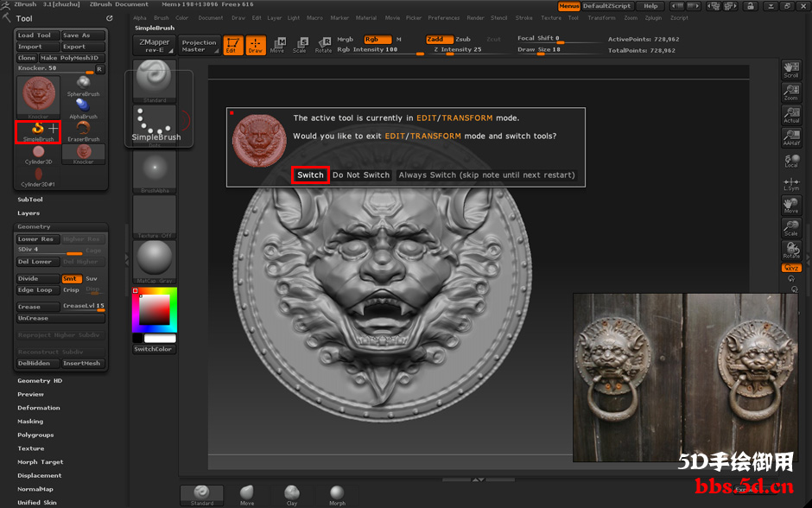Open the Render menu

click(x=475, y=17)
